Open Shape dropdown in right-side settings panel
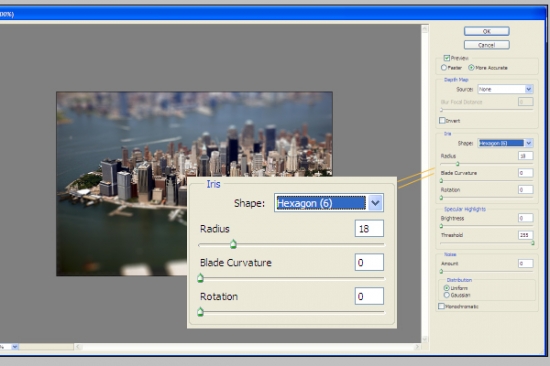 (x=505, y=143)
